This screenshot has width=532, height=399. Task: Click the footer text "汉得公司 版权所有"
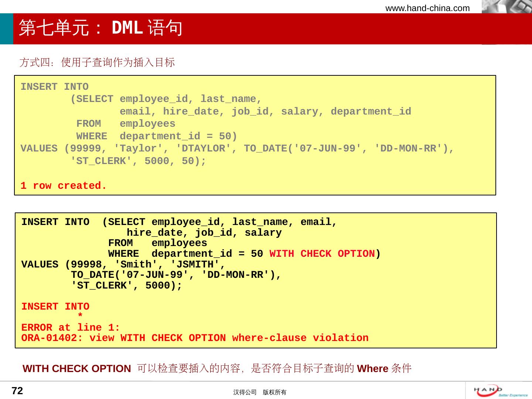tap(260, 392)
